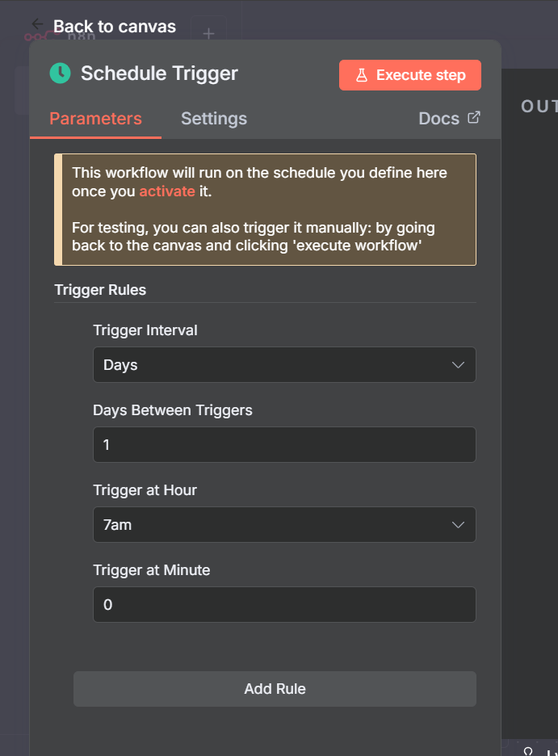Expand the Trigger Interval chevron arrow
Image resolution: width=558 pixels, height=756 pixels.
pyautogui.click(x=458, y=365)
